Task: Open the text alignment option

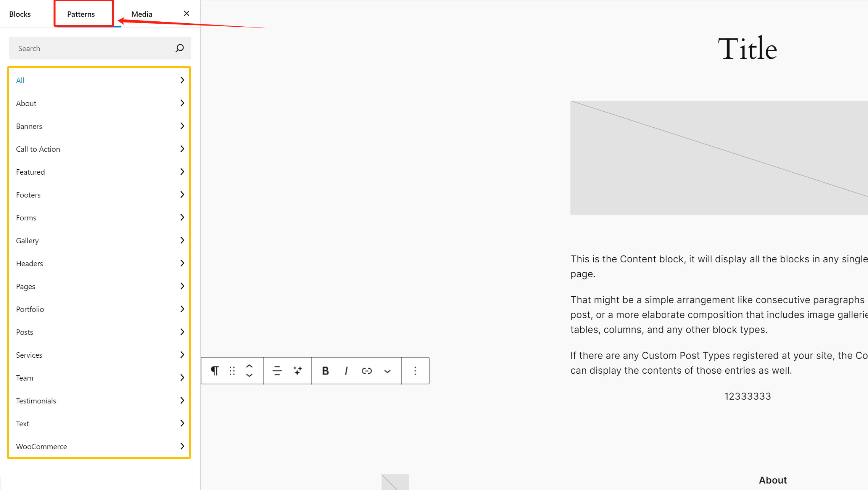Action: click(x=277, y=371)
